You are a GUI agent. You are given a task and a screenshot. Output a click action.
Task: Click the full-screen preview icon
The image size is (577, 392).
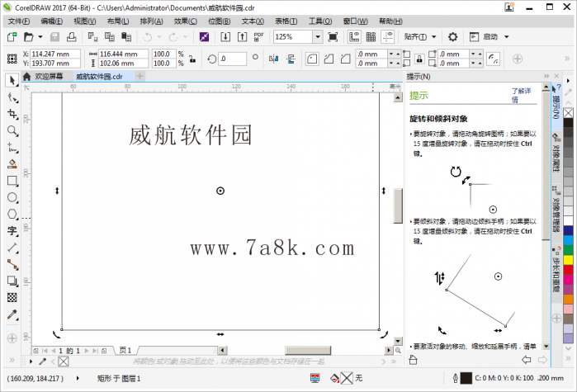click(333, 37)
